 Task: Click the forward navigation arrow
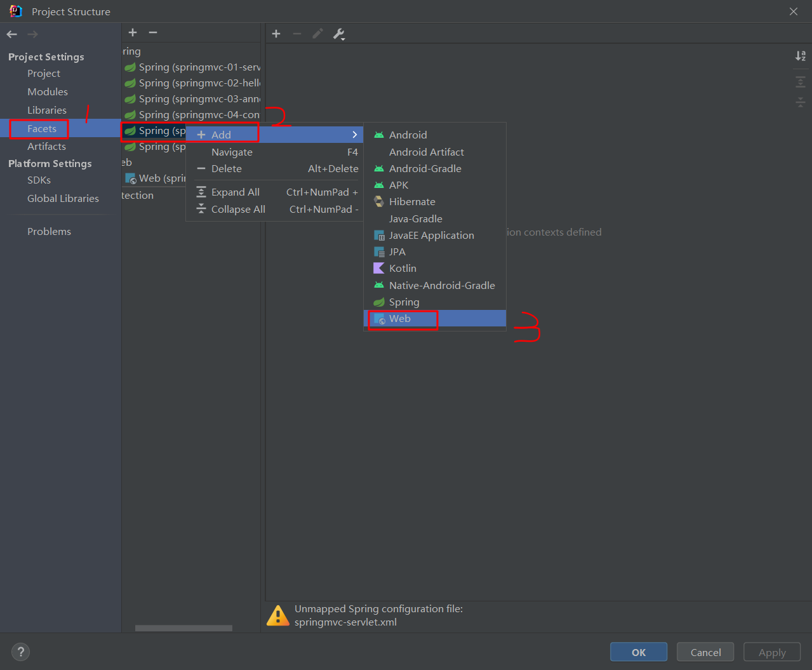point(33,34)
